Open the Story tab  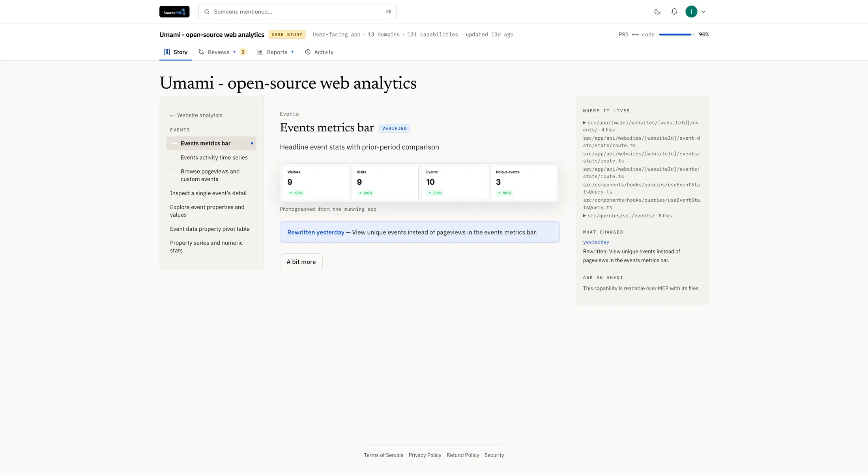pos(176,52)
